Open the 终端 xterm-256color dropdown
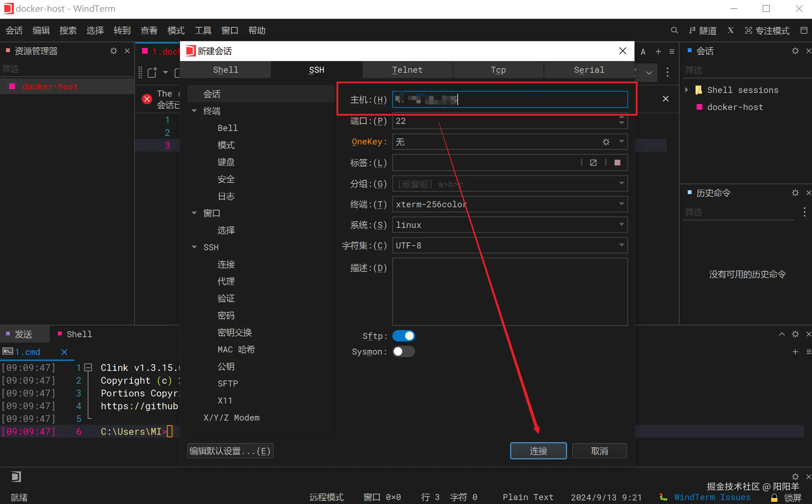This screenshot has width=812, height=504. click(621, 204)
